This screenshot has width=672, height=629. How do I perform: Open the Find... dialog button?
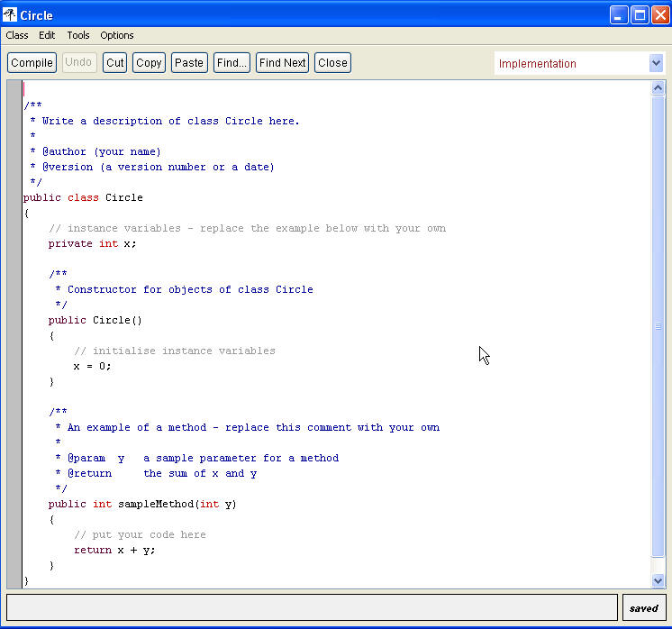(x=232, y=63)
